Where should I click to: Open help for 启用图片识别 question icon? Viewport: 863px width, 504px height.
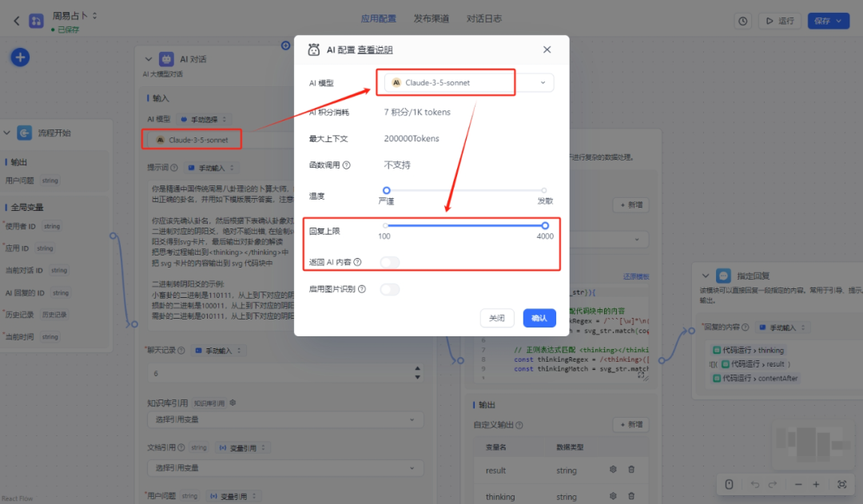362,289
